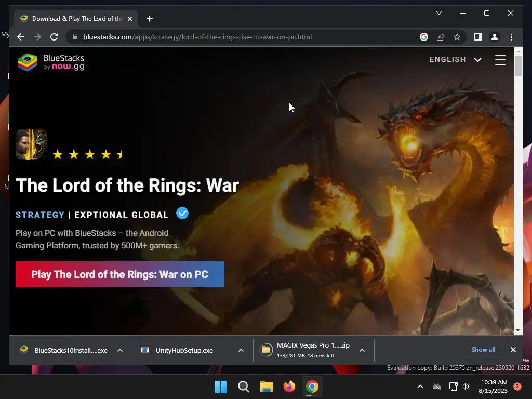
Task: Click the BlueStacks logo in the page header
Action: tap(51, 62)
